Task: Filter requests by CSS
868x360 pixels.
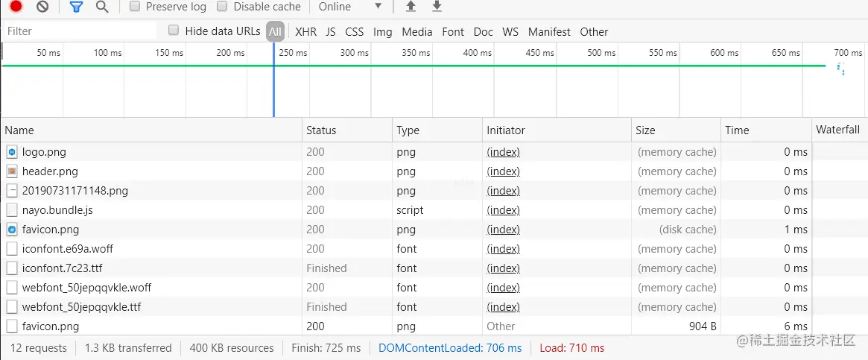Action: 355,31
